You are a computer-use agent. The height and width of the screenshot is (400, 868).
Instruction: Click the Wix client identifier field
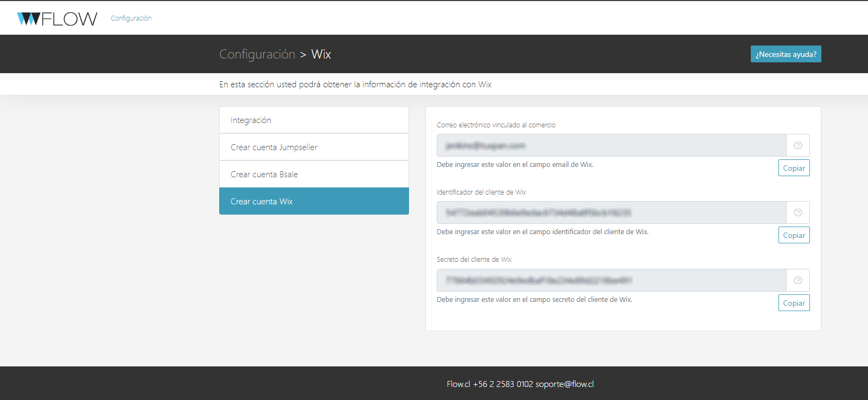pos(611,212)
